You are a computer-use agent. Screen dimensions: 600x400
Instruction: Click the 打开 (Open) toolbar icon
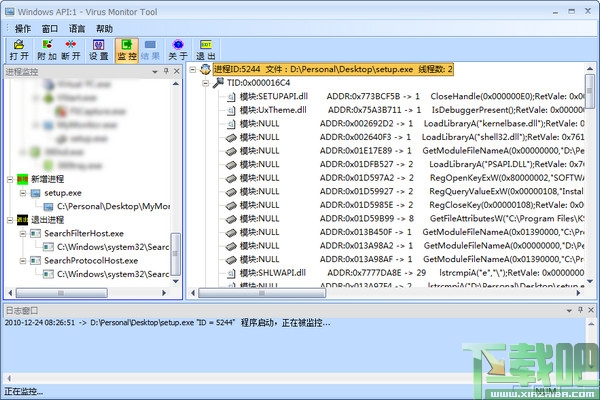point(19,50)
